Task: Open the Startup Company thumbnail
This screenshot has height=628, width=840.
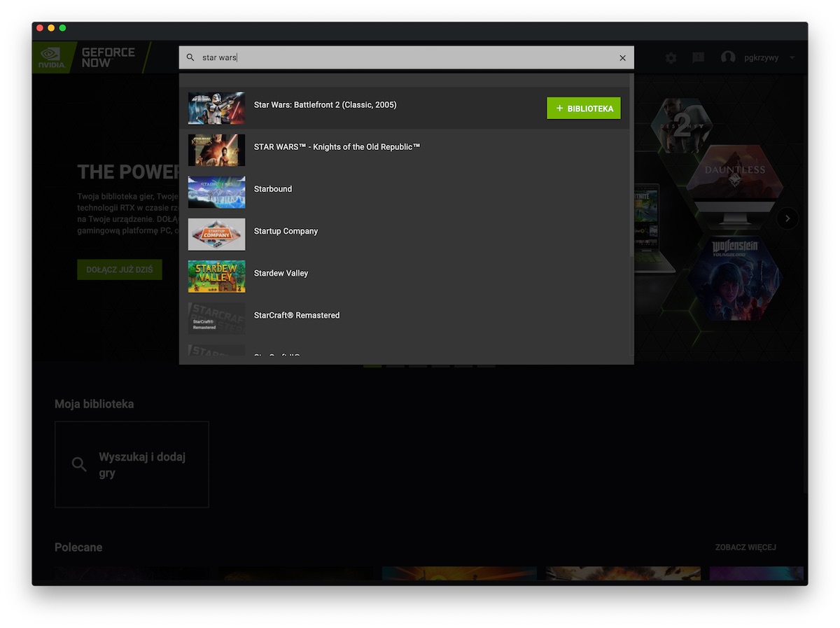Action: pyautogui.click(x=217, y=234)
